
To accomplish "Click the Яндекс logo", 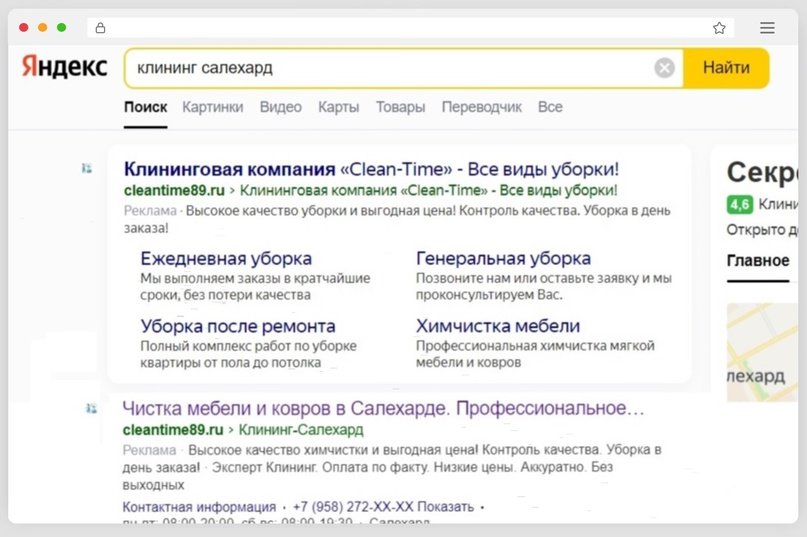I will pyautogui.click(x=64, y=67).
